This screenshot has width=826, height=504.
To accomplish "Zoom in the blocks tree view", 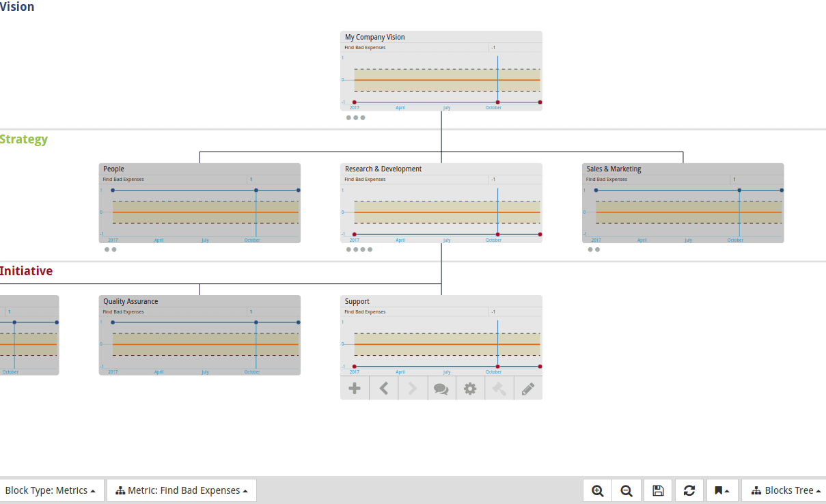I will click(598, 490).
